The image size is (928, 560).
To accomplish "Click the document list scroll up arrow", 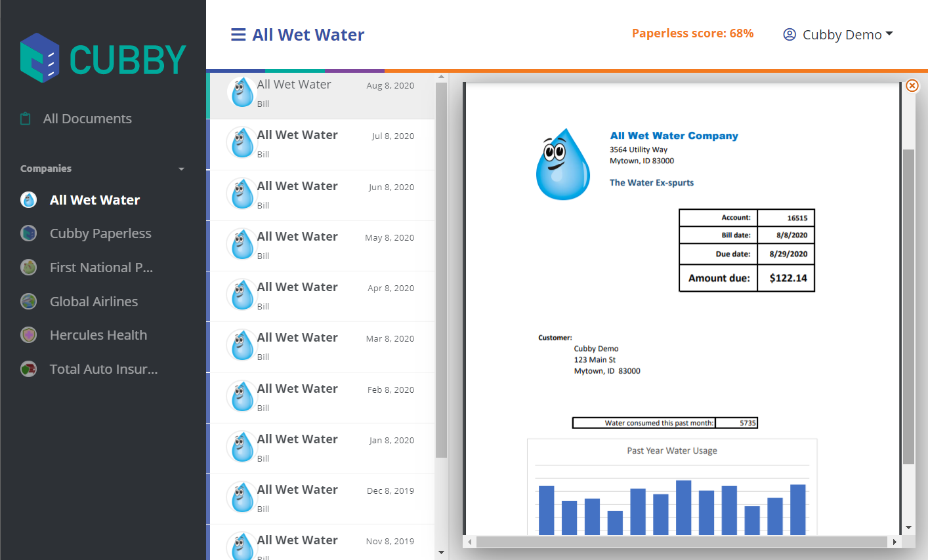I will pyautogui.click(x=441, y=77).
